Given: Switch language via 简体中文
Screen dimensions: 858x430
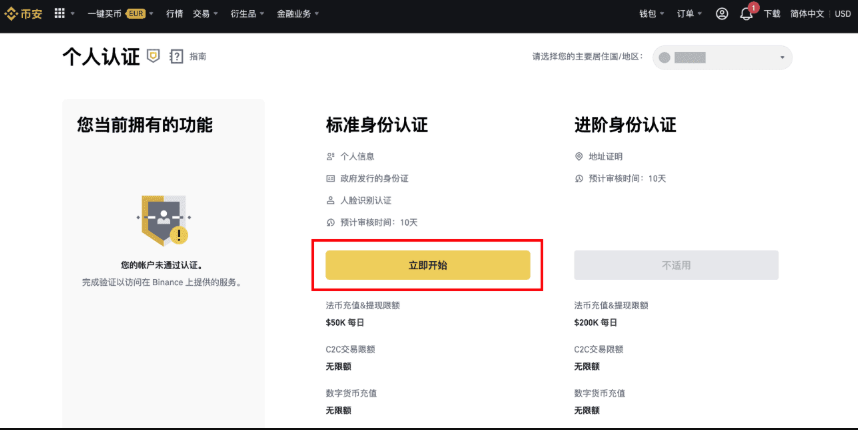Looking at the screenshot, I should point(805,14).
